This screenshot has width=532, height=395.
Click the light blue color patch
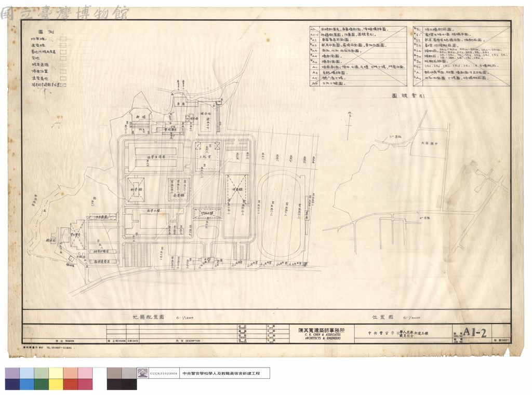click(27, 373)
